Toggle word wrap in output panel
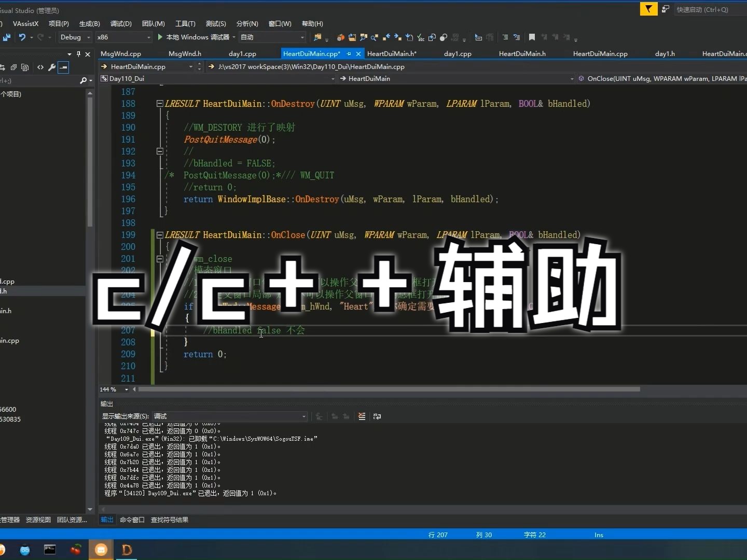The height and width of the screenshot is (560, 747). (x=377, y=416)
